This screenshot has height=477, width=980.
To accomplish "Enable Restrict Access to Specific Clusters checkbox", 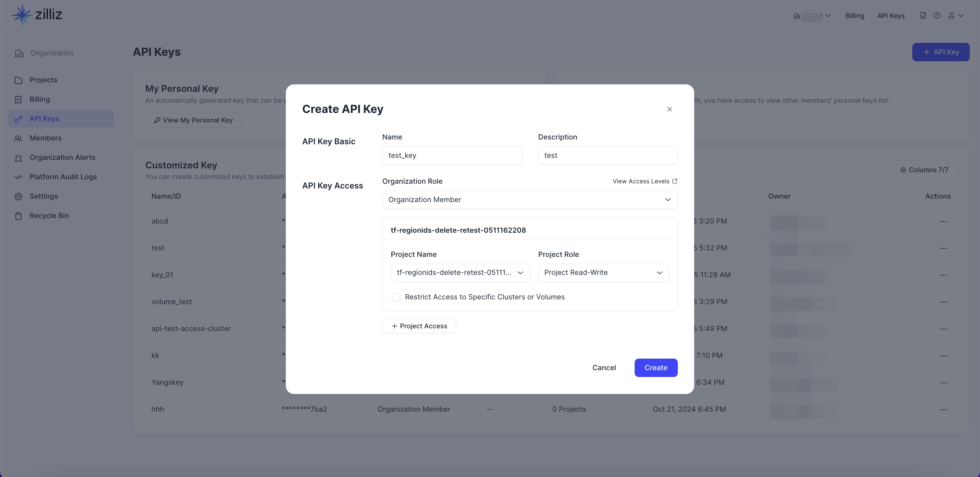I will point(396,297).
